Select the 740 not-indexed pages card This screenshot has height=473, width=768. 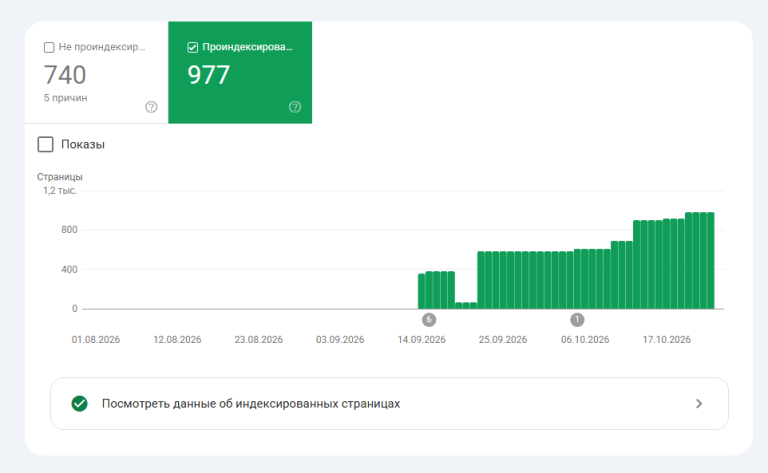(96, 72)
